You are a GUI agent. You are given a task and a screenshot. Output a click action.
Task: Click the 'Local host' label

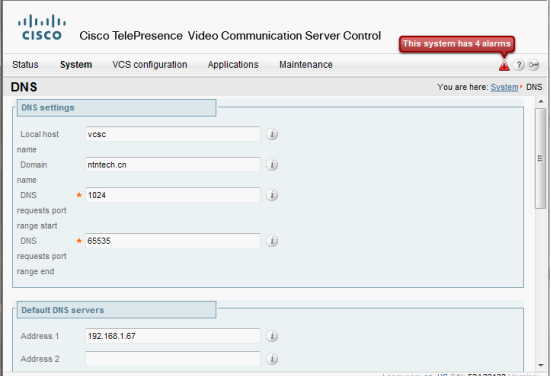(39, 134)
